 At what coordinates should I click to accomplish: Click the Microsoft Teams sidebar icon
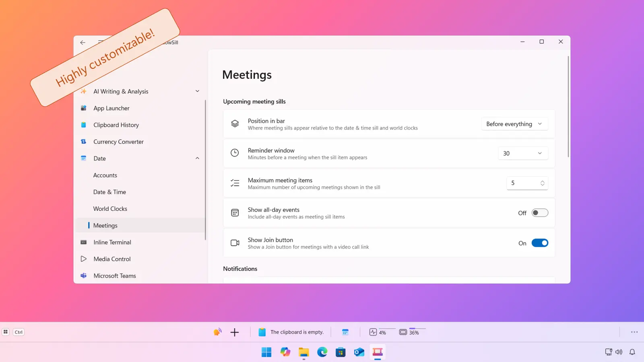coord(84,276)
